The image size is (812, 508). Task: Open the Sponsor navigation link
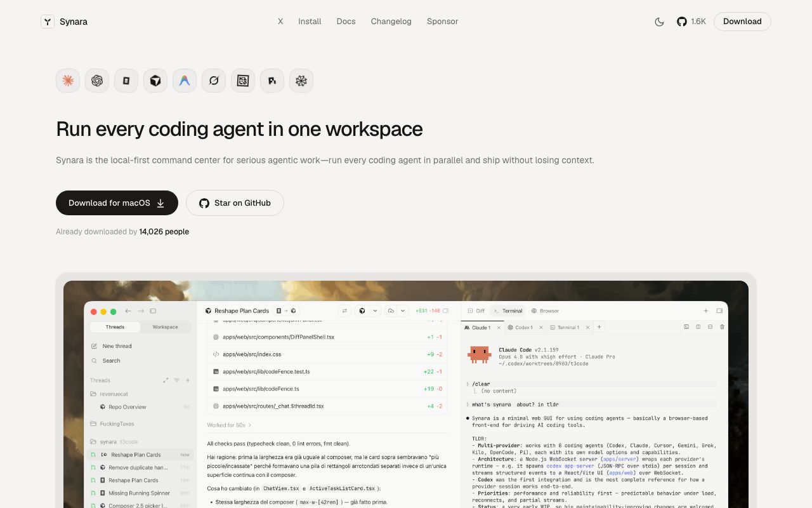click(442, 22)
